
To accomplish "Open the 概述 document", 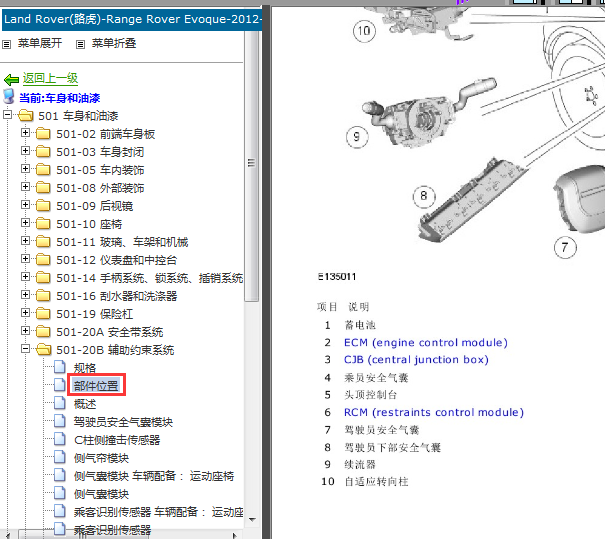I will tap(85, 404).
